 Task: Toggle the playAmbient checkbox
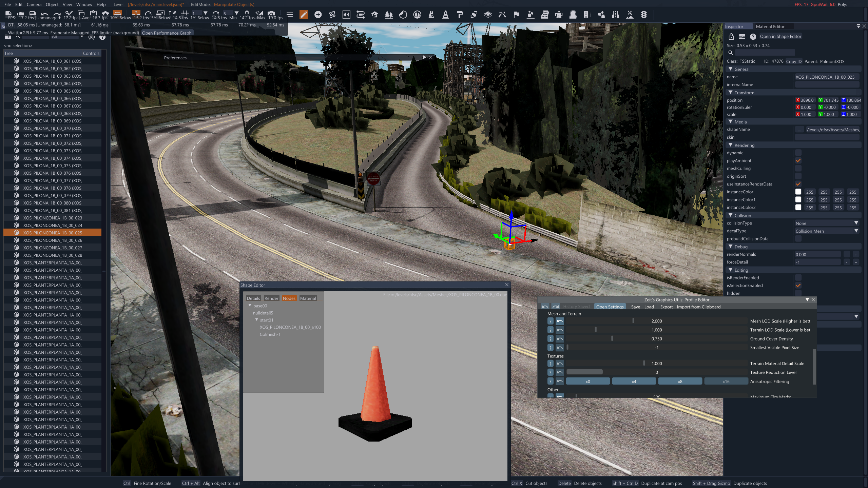tap(798, 161)
